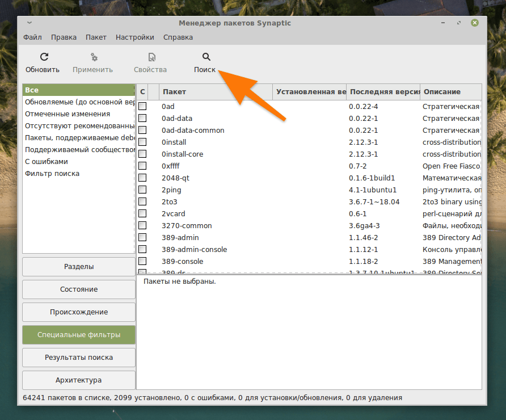This screenshot has height=420, width=506.
Task: Open Свойства package properties icon
Action: 151,57
